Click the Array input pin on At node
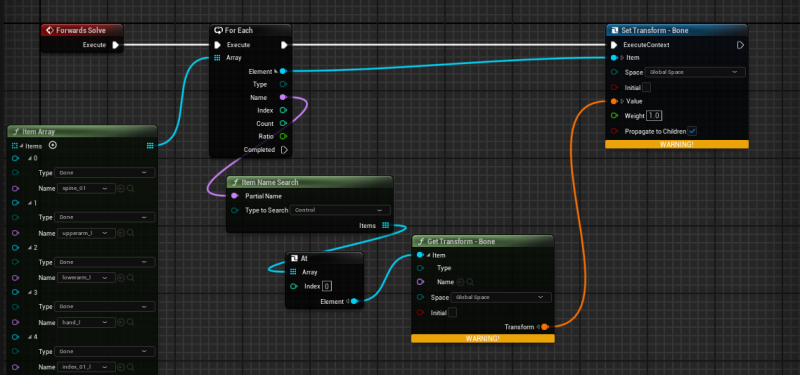The image size is (800, 375). pyautogui.click(x=293, y=272)
